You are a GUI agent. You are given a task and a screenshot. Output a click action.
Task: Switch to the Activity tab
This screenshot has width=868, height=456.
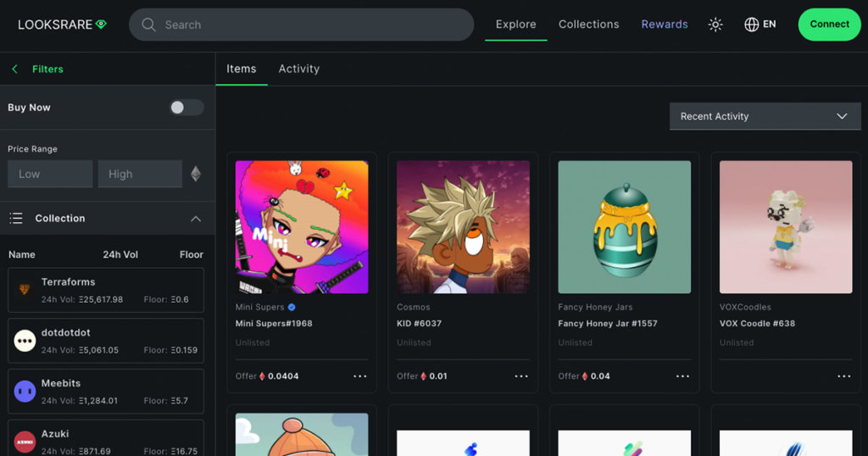[299, 69]
